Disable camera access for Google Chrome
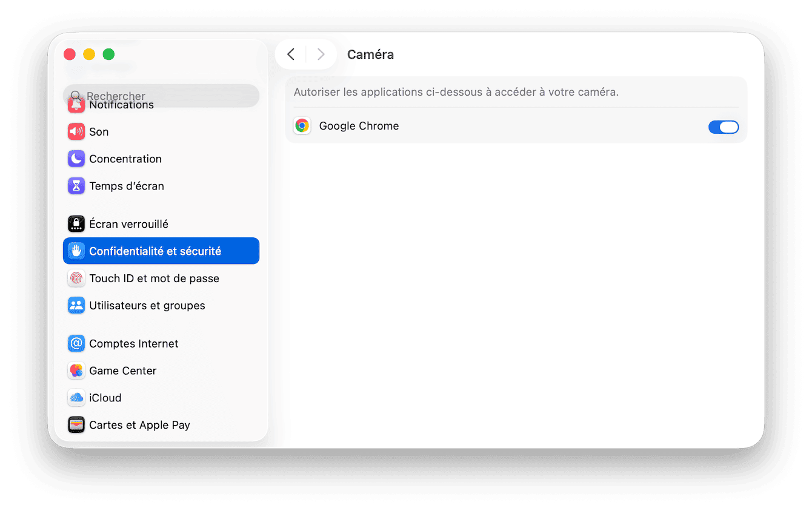The height and width of the screenshot is (511, 812). (x=724, y=127)
